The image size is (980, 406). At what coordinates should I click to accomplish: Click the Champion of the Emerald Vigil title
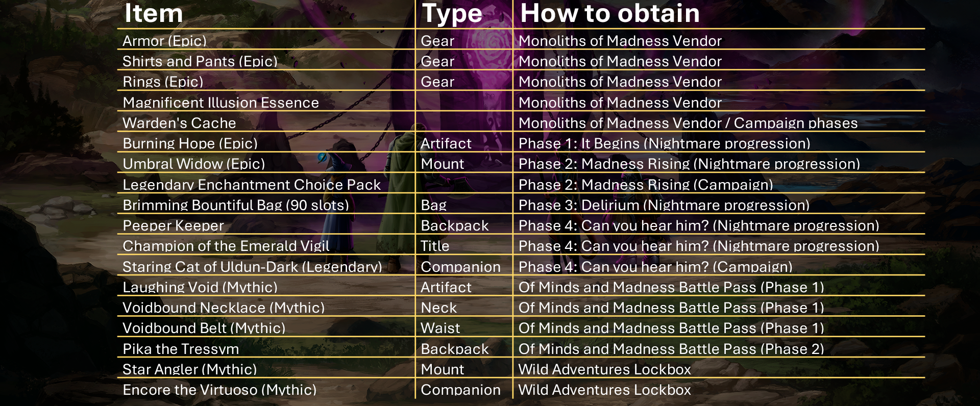point(226,246)
